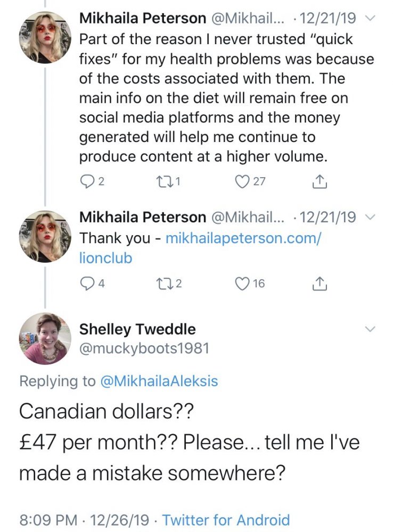Open the mikhailapeterson.com/lionclub link

(200, 248)
